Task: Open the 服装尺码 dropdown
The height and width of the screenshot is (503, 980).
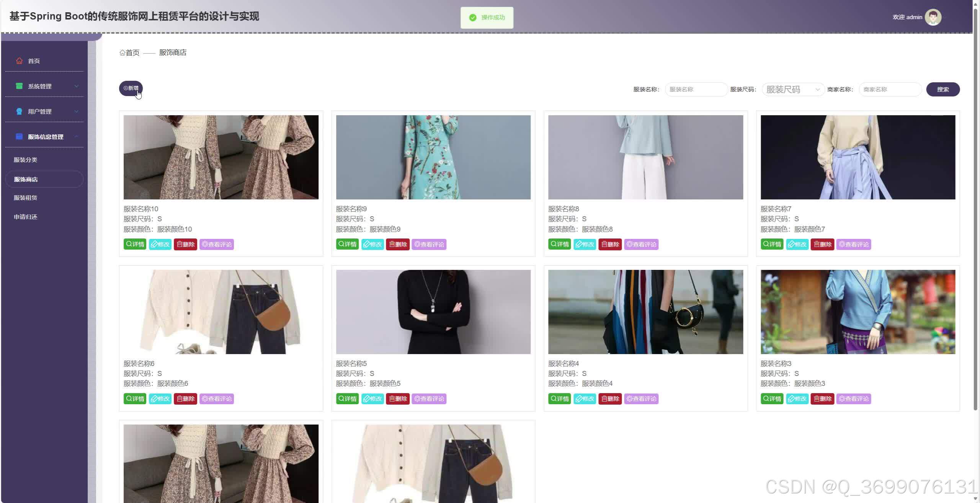Action: (793, 90)
